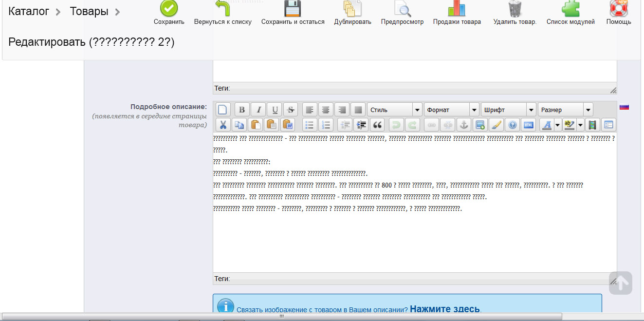Open editor help question icon
Viewport: 644px width, 321px height.
tap(512, 125)
